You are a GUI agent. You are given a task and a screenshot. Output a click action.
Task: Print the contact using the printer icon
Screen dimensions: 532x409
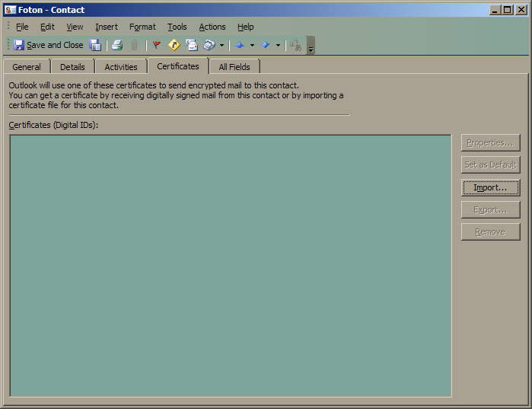[x=116, y=45]
